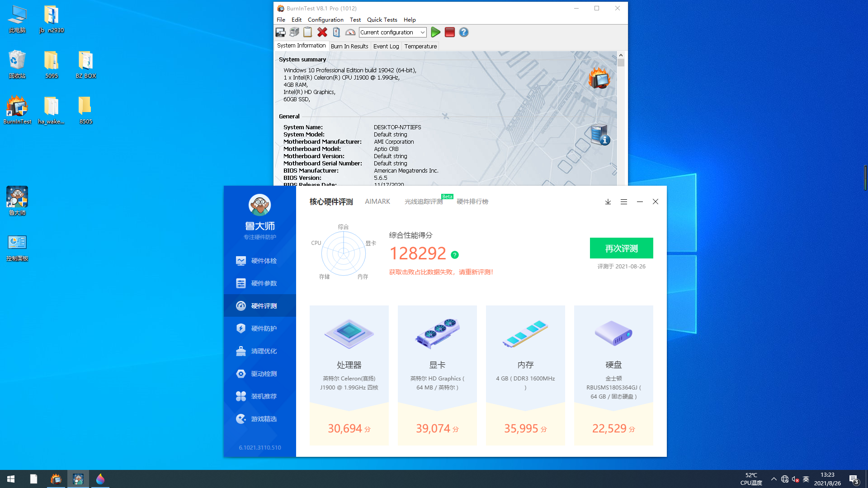Select 装机推荐 (Build Recommendation) icon
868x488 pixels.
[x=241, y=396]
